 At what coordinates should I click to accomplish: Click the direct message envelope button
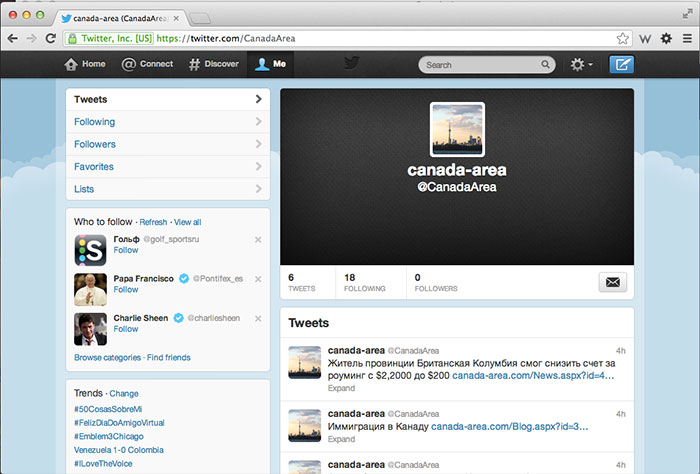click(x=613, y=282)
